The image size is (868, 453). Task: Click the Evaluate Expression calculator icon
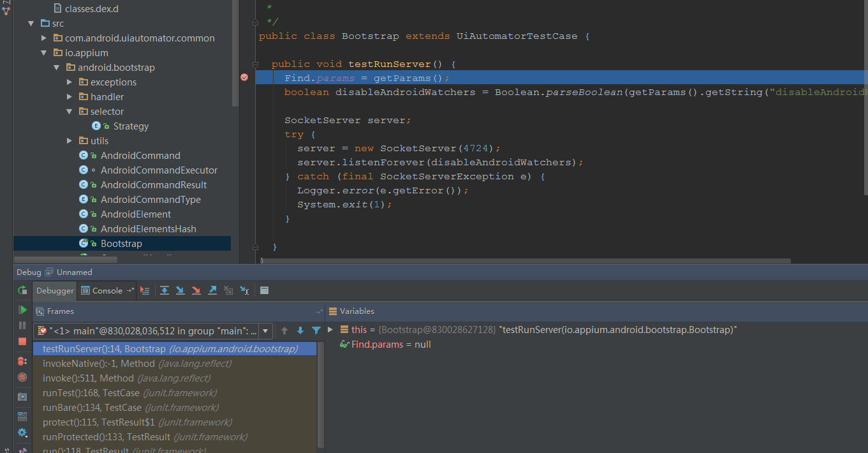(x=264, y=290)
